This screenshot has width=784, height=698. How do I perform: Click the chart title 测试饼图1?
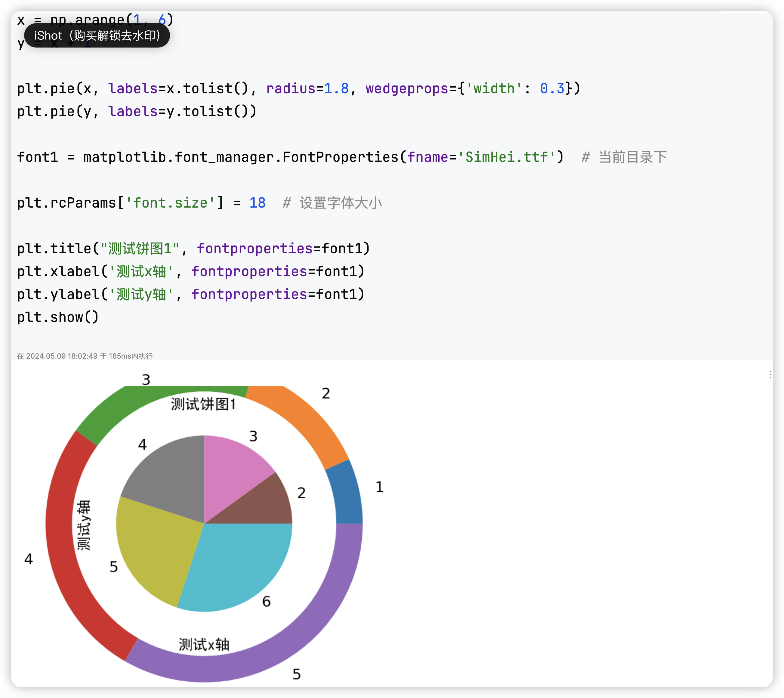click(203, 404)
